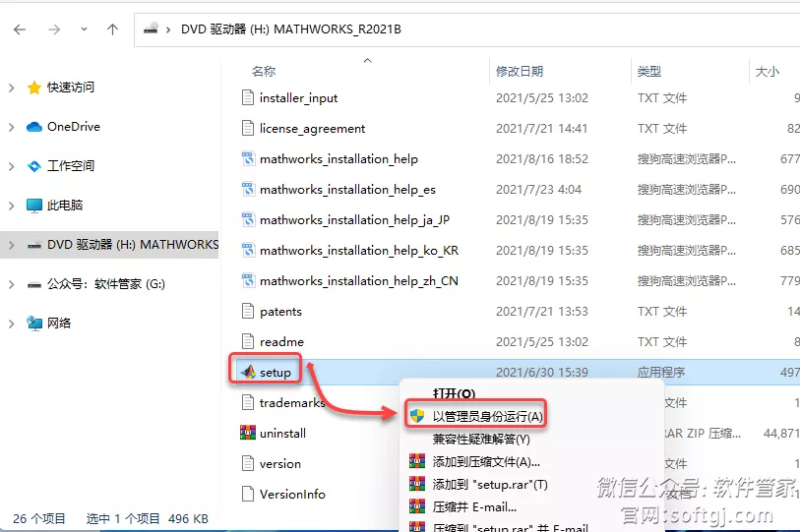
Task: Expand 网络 tree node
Action: (11, 324)
